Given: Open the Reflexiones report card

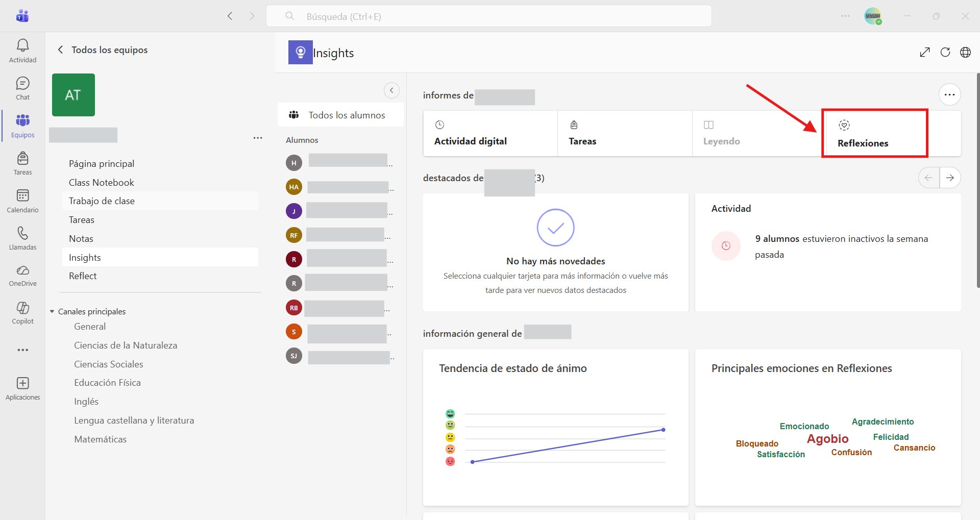Looking at the screenshot, I should (x=874, y=134).
